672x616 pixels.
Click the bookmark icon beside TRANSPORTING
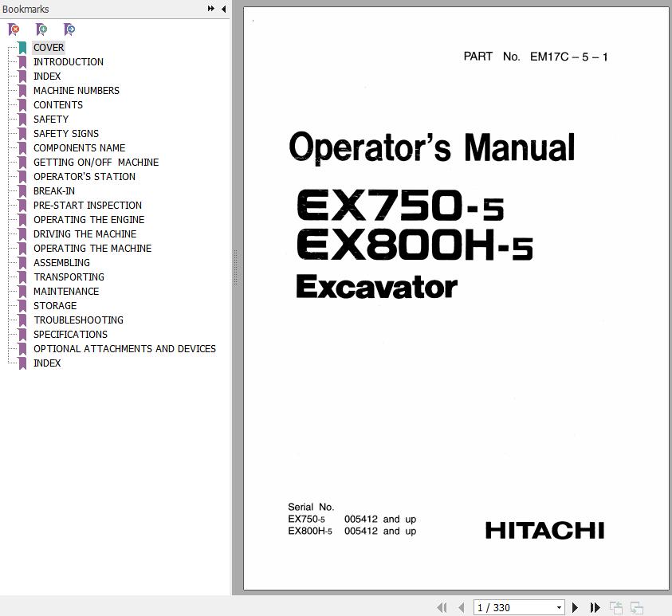pyautogui.click(x=22, y=277)
